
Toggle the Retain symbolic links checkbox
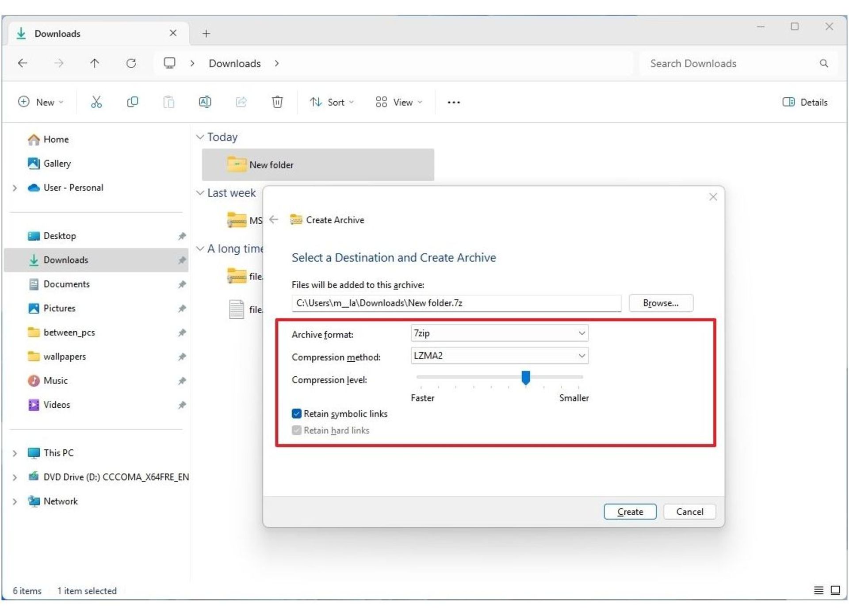296,413
